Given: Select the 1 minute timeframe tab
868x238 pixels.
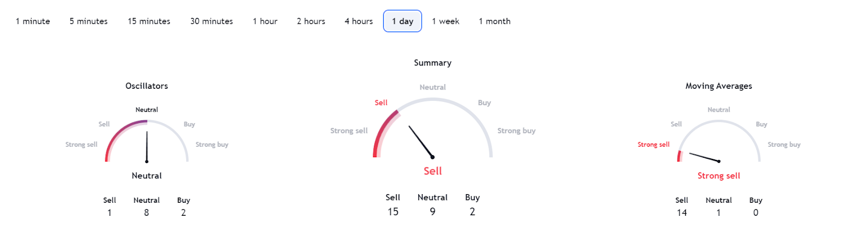Looking at the screenshot, I should [33, 21].
